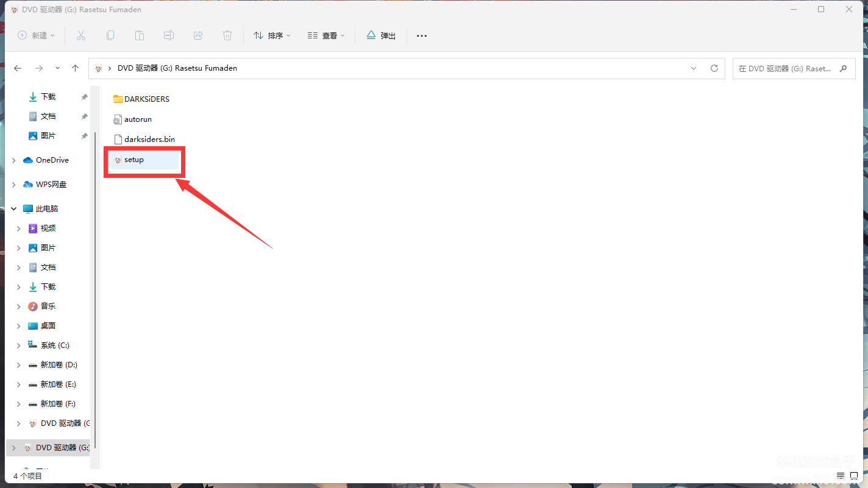
Task: Click the search box for DVD drive
Action: (x=794, y=68)
